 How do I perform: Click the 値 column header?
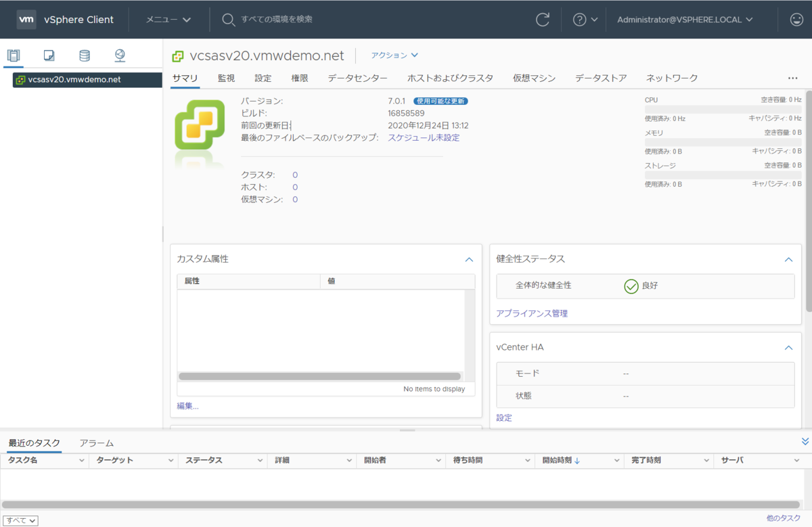click(x=398, y=281)
